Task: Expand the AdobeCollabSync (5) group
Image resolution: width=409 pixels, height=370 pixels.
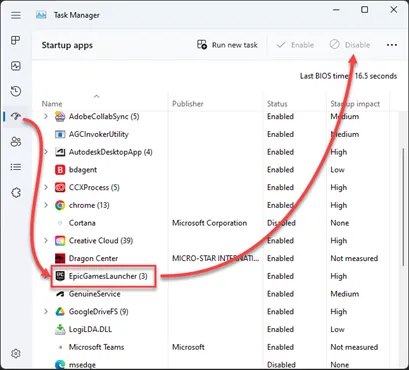Action: pyautogui.click(x=46, y=116)
